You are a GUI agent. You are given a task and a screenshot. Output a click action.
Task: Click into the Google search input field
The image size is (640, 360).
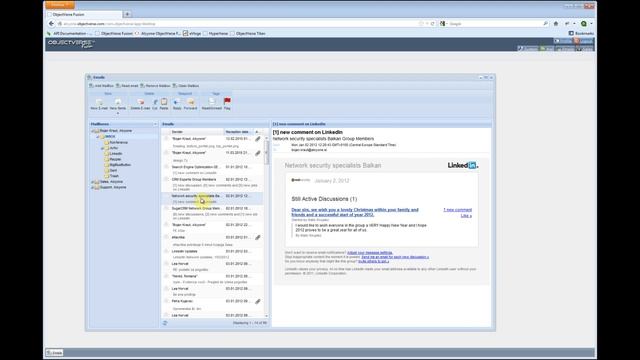[x=495, y=24]
